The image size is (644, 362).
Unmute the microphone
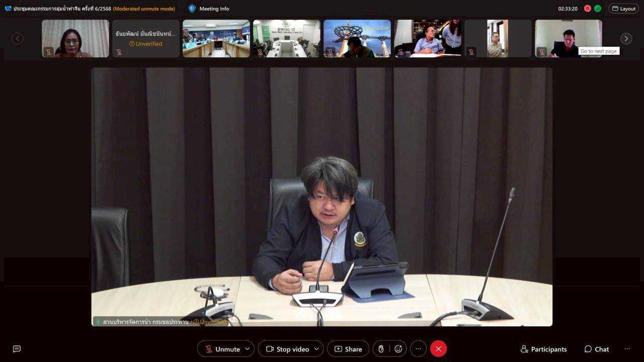coord(222,349)
